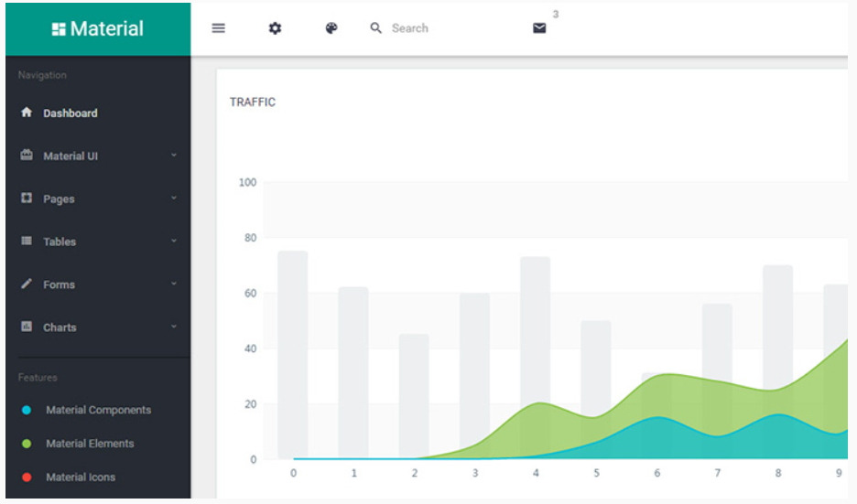The width and height of the screenshot is (857, 504).
Task: Click the green Material Elements dot
Action: 27,444
